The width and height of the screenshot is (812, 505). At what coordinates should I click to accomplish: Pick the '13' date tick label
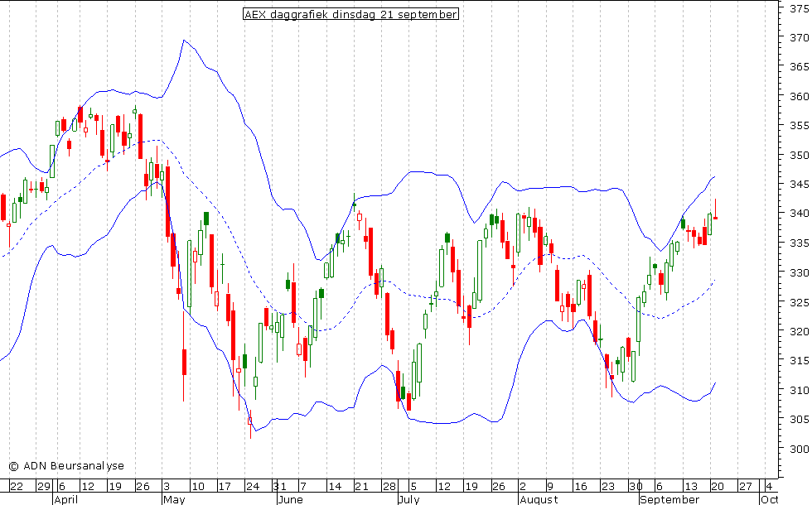point(691,487)
